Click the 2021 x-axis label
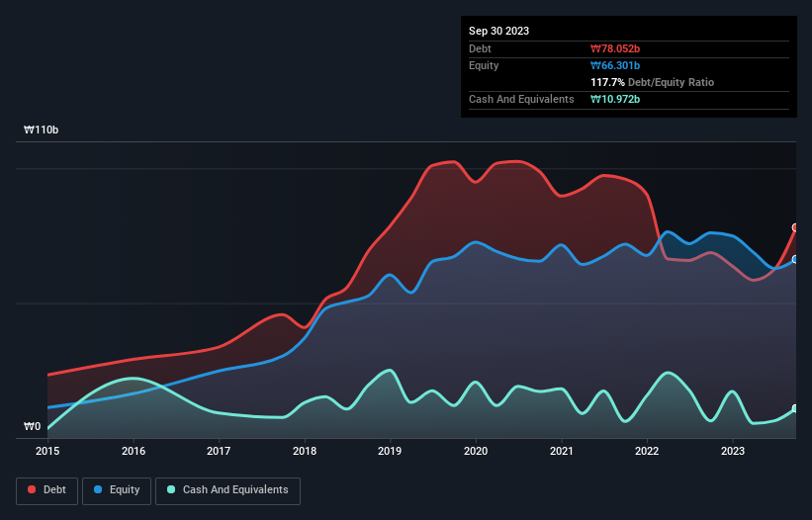 (562, 451)
